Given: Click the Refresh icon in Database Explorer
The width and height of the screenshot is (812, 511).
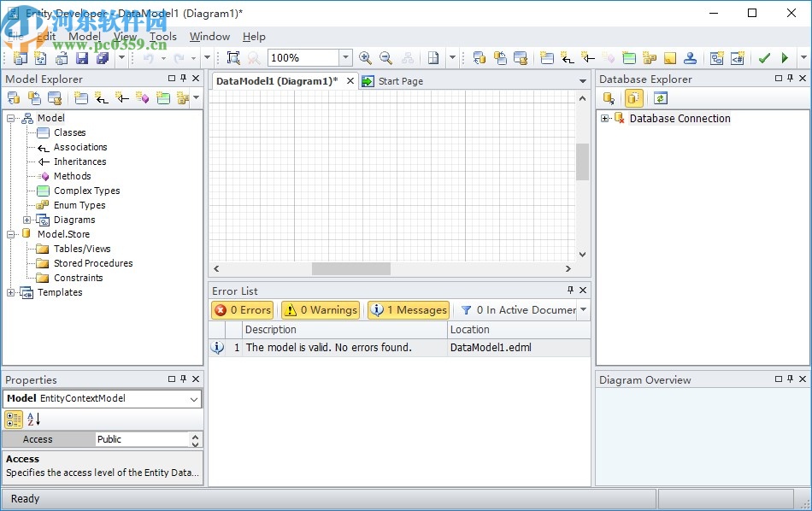Looking at the screenshot, I should coord(660,98).
